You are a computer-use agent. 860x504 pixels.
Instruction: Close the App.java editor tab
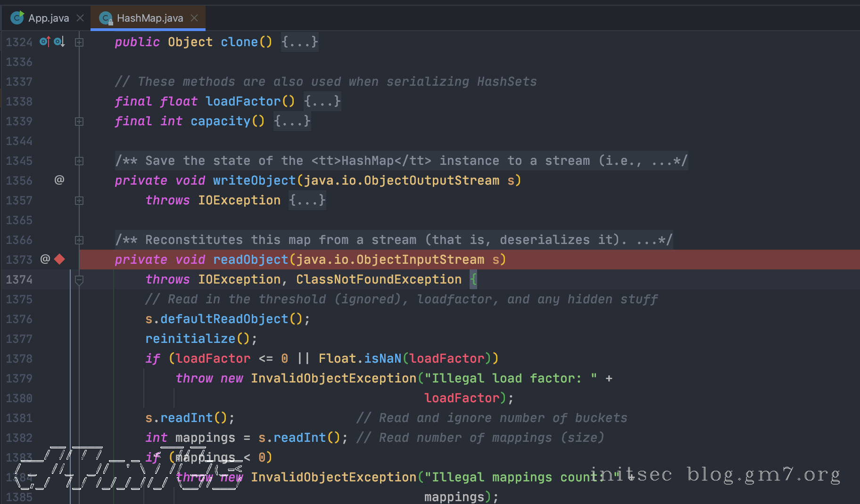click(80, 18)
